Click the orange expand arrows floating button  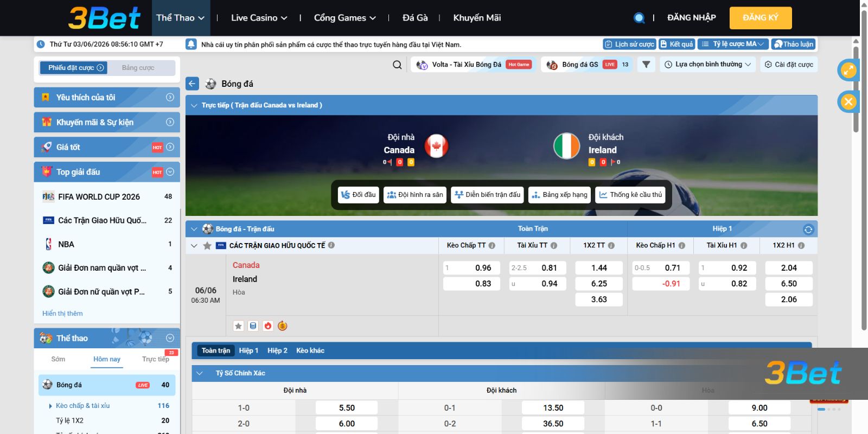tap(848, 70)
